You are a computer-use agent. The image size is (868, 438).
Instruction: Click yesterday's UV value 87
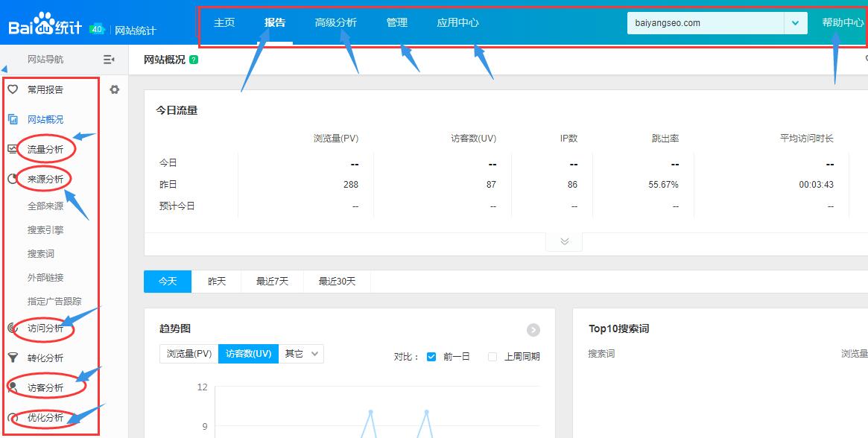(x=491, y=185)
